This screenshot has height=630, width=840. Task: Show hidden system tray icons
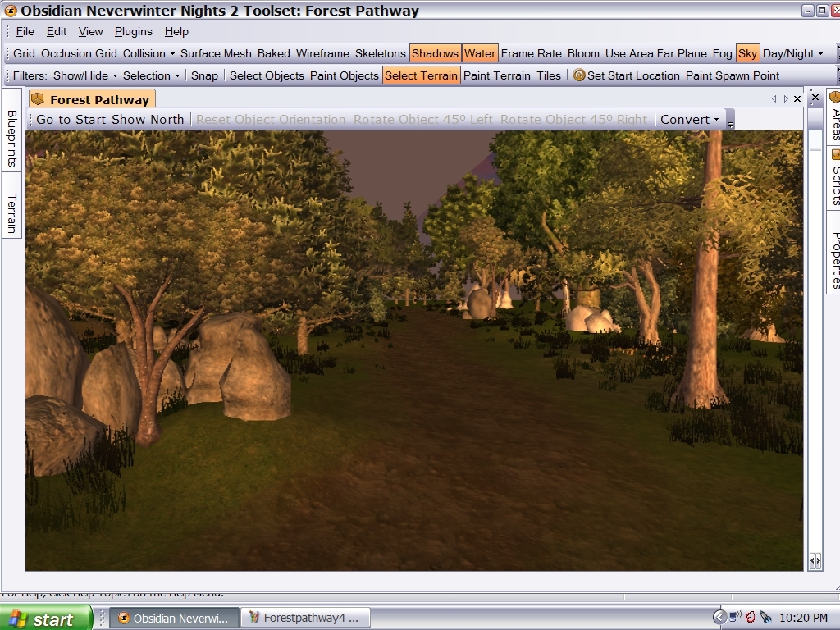pyautogui.click(x=719, y=618)
